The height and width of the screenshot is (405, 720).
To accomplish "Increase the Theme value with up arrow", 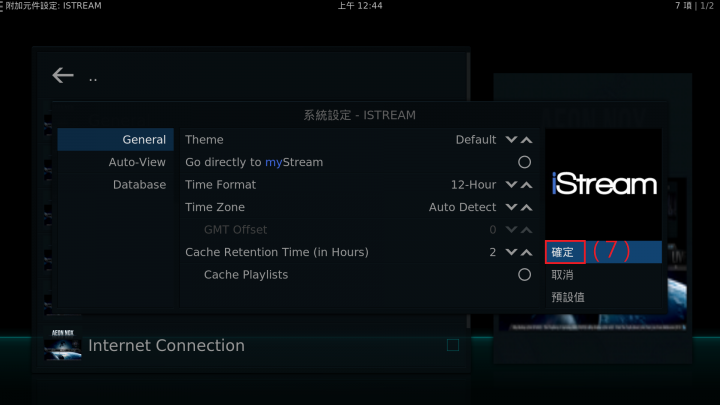I will [x=527, y=140].
